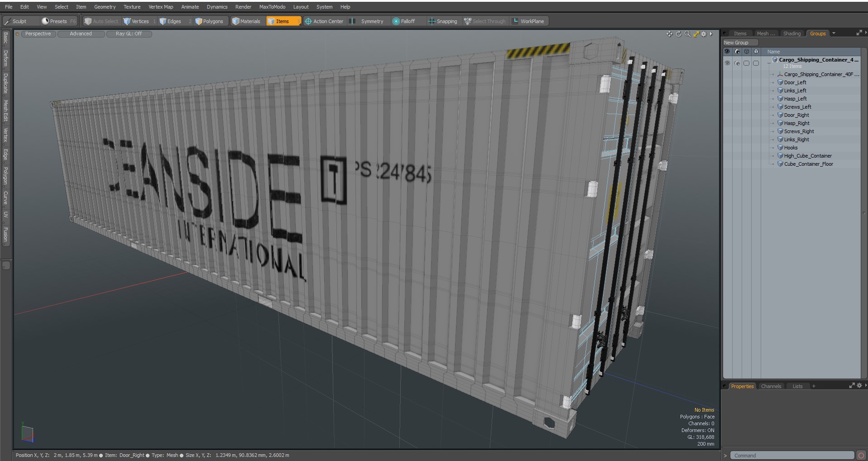The height and width of the screenshot is (461, 868).
Task: Click the viewport rotate icon
Action: (678, 34)
